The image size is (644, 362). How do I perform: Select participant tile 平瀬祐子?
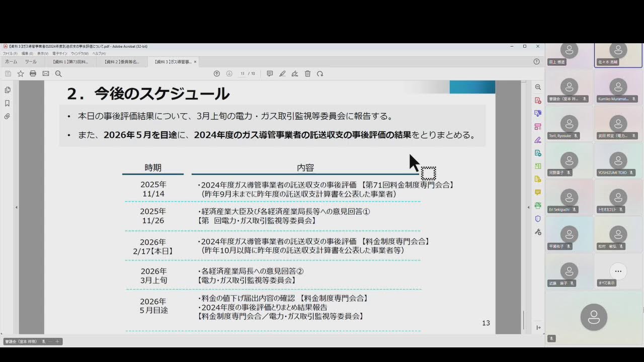coord(570,234)
